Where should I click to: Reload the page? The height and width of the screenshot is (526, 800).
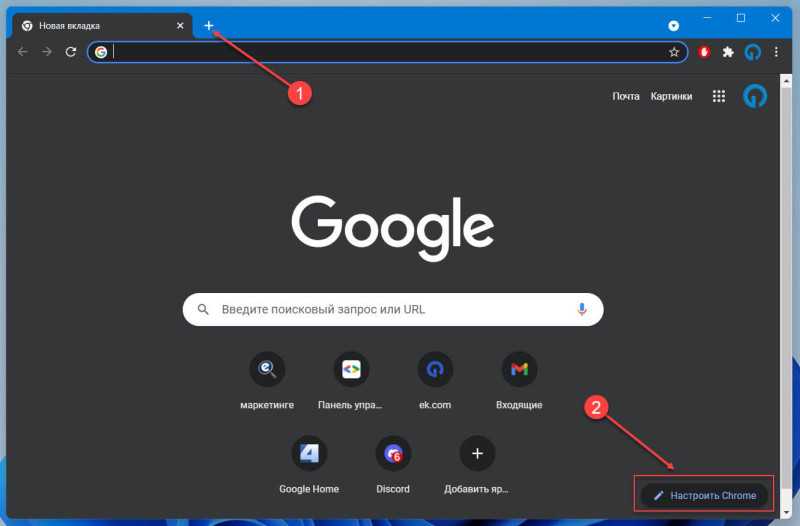tap(71, 52)
